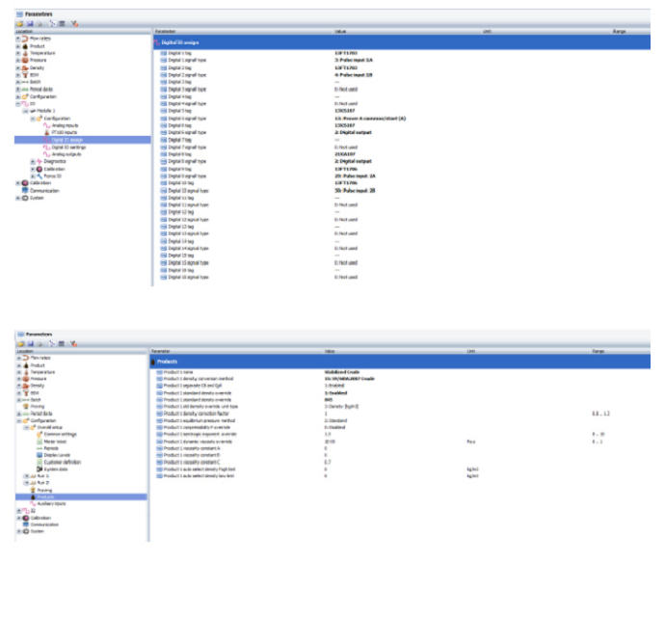Screen dimensions: 665x644
Task: Expand Temperature in Digital IO assign window tree
Action: (x=18, y=53)
